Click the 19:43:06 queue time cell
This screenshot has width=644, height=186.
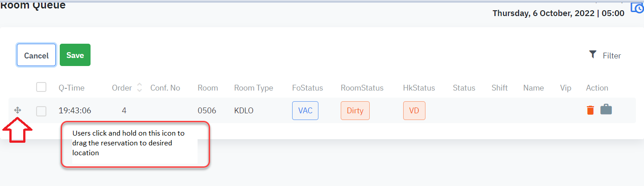(75, 111)
